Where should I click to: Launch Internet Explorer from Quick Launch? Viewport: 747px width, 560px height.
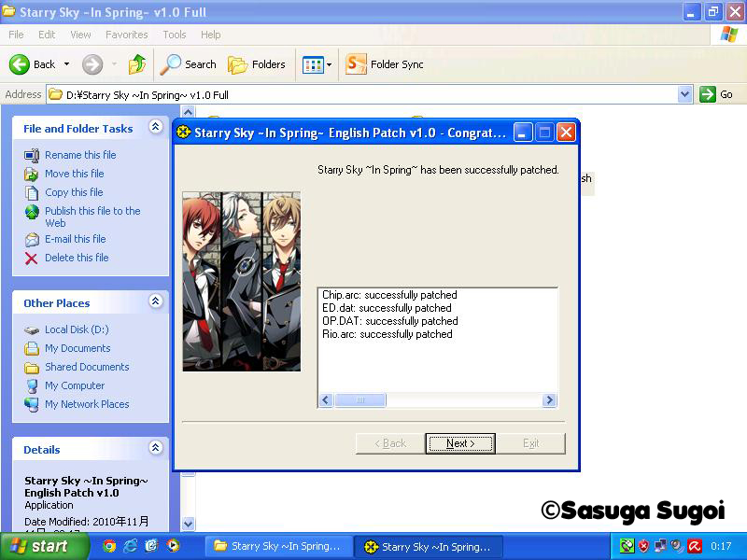[130, 546]
